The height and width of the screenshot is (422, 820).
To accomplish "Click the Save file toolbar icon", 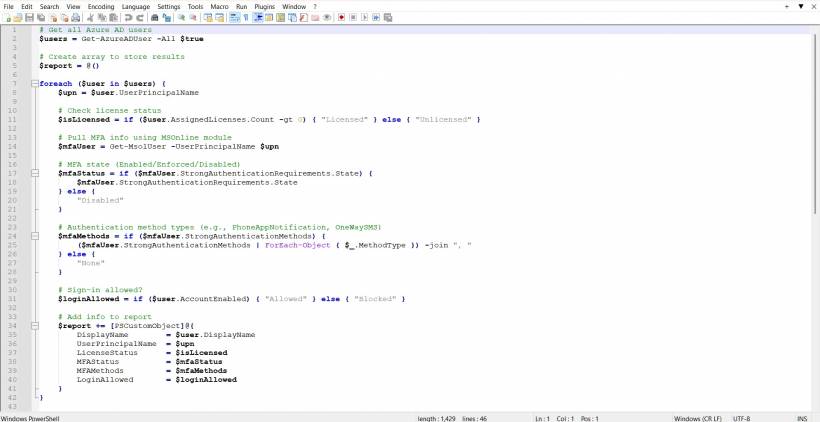I will tap(29, 18).
